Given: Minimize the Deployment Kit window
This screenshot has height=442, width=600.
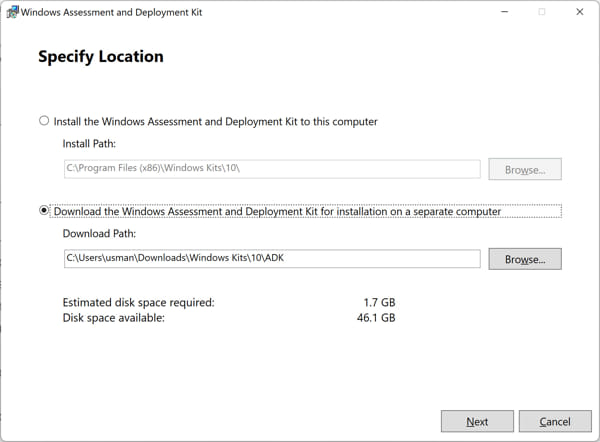Looking at the screenshot, I should (505, 12).
